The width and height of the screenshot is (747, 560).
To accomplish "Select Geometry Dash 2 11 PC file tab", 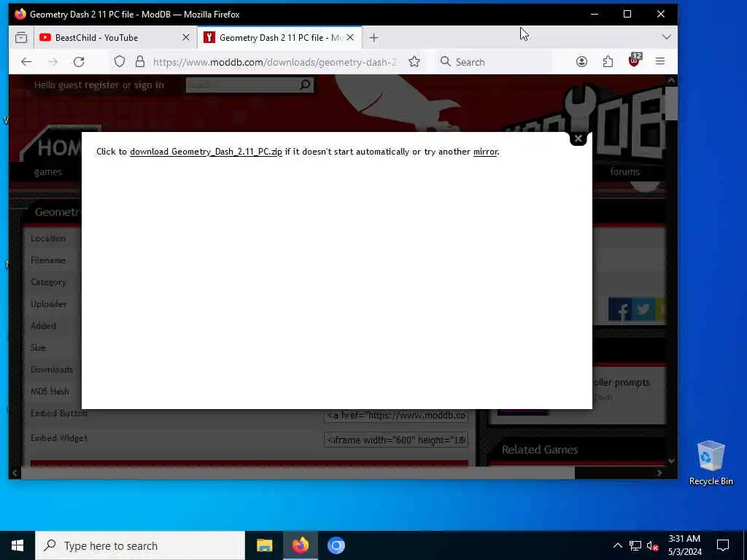I will coord(279,38).
